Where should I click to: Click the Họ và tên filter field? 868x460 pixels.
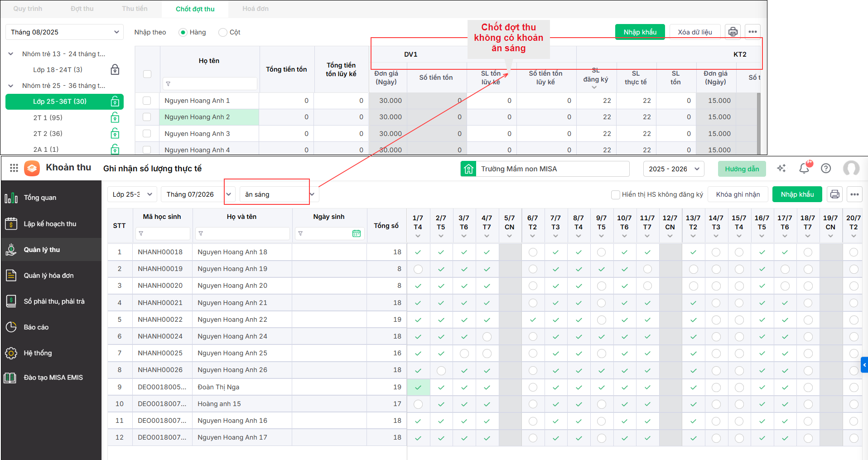242,233
